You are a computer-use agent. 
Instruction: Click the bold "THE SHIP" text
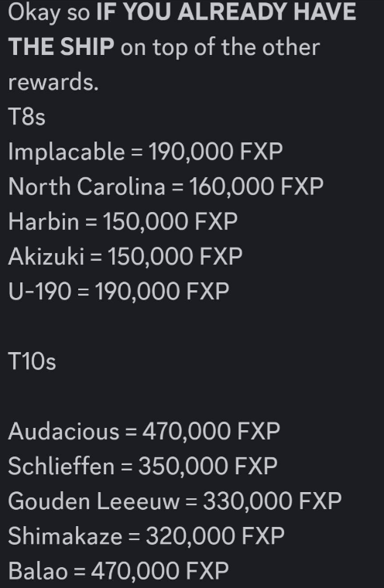(61, 47)
